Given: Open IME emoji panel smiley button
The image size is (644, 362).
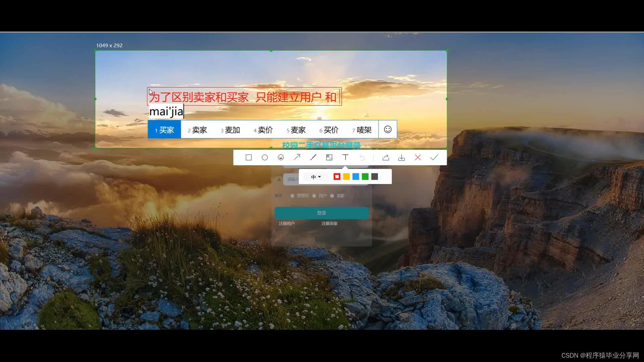Looking at the screenshot, I should pos(388,129).
